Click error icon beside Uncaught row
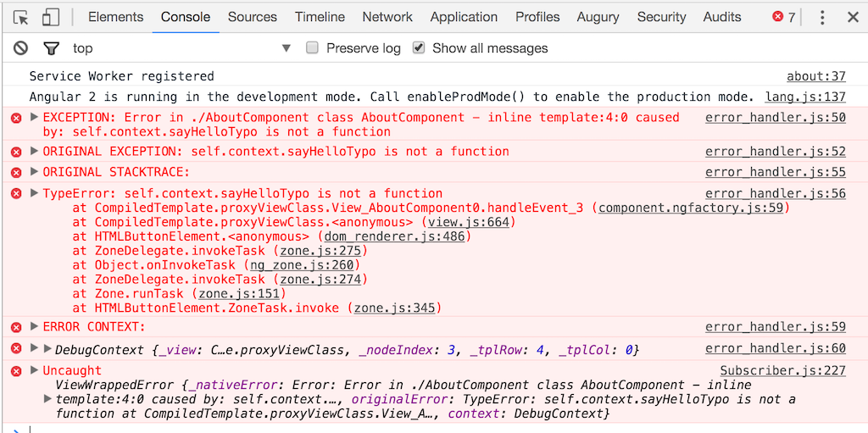Screen dimensions: 868x433 point(17,370)
